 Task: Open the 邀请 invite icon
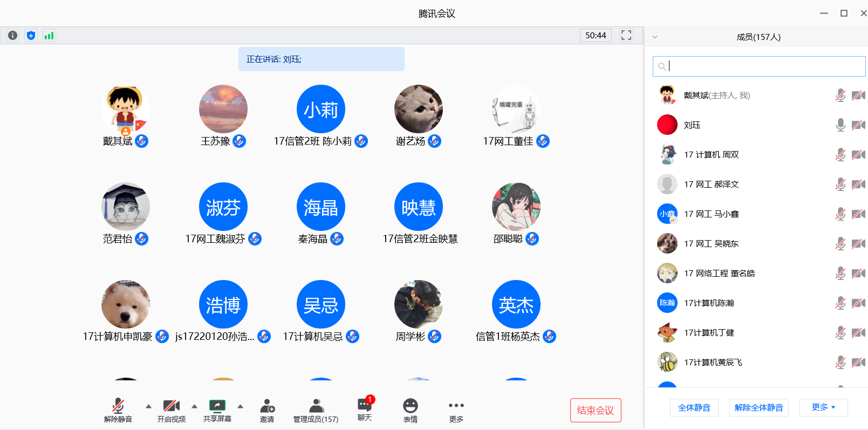click(x=267, y=411)
